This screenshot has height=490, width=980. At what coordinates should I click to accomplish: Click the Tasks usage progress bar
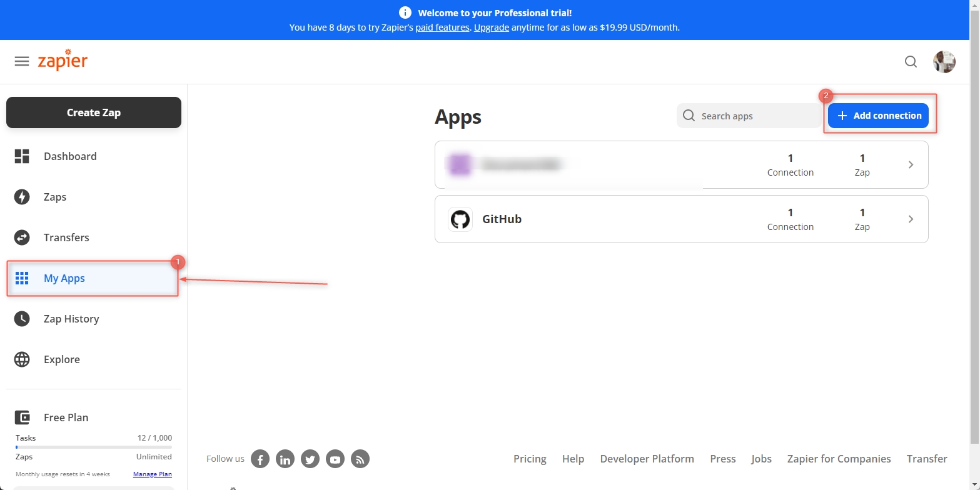pos(94,447)
